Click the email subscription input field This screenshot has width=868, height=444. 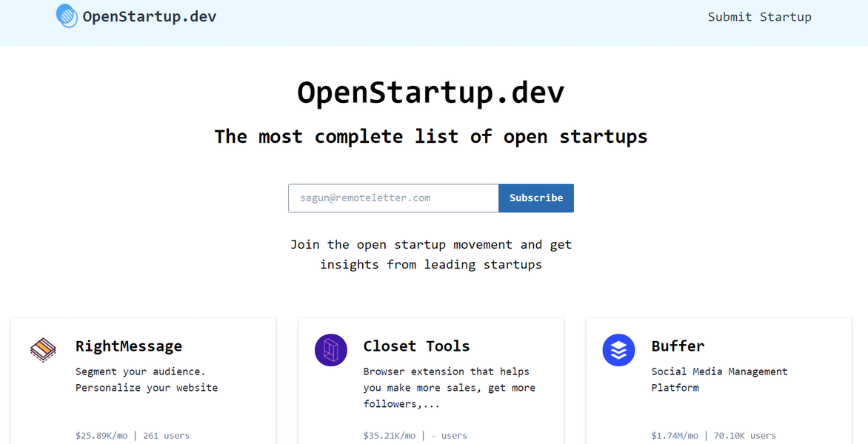[x=393, y=198]
